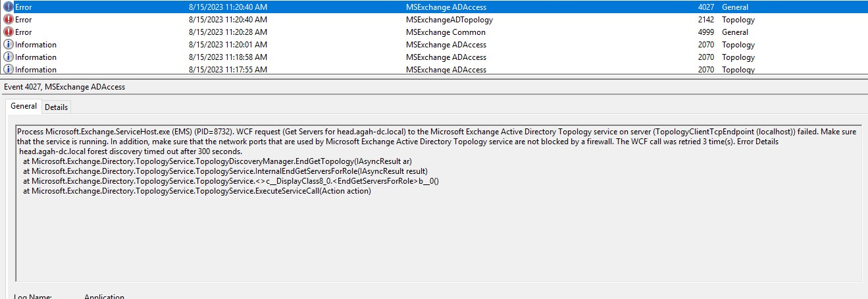
Task: Click category 'Topology' in the 11:20:01 AM row
Action: (738, 45)
